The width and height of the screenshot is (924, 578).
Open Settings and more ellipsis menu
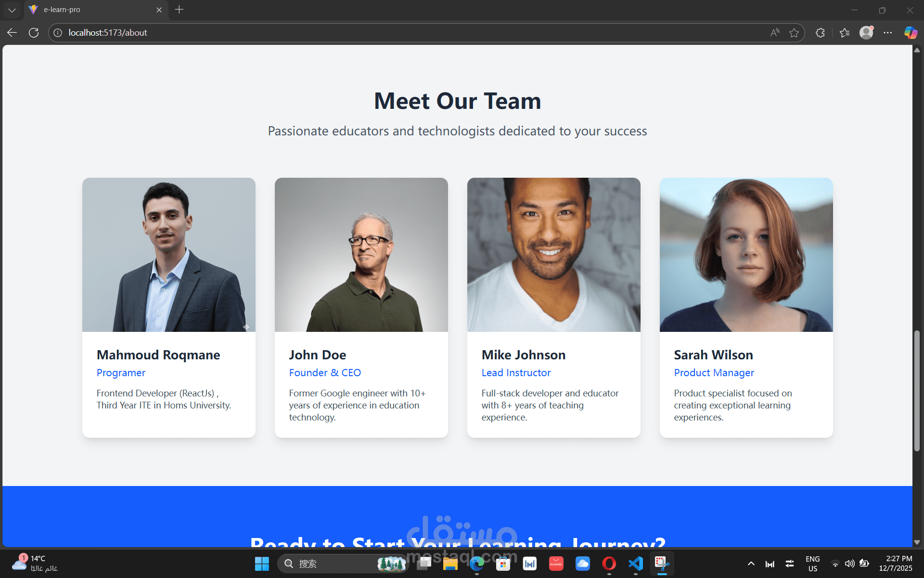coord(888,33)
